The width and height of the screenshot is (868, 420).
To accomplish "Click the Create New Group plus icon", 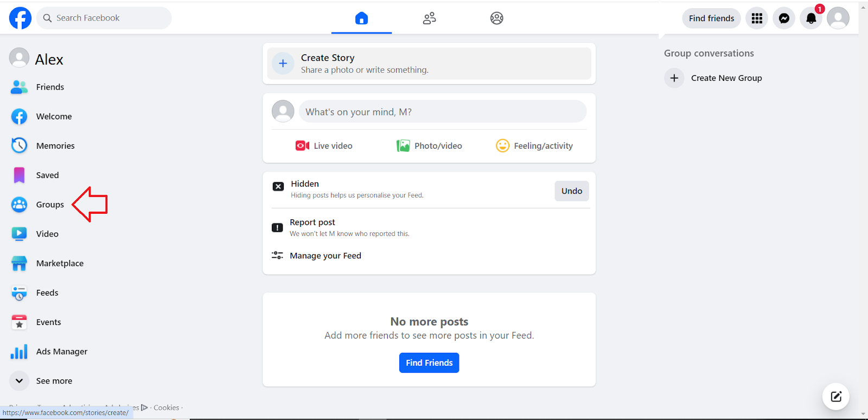I will point(674,78).
